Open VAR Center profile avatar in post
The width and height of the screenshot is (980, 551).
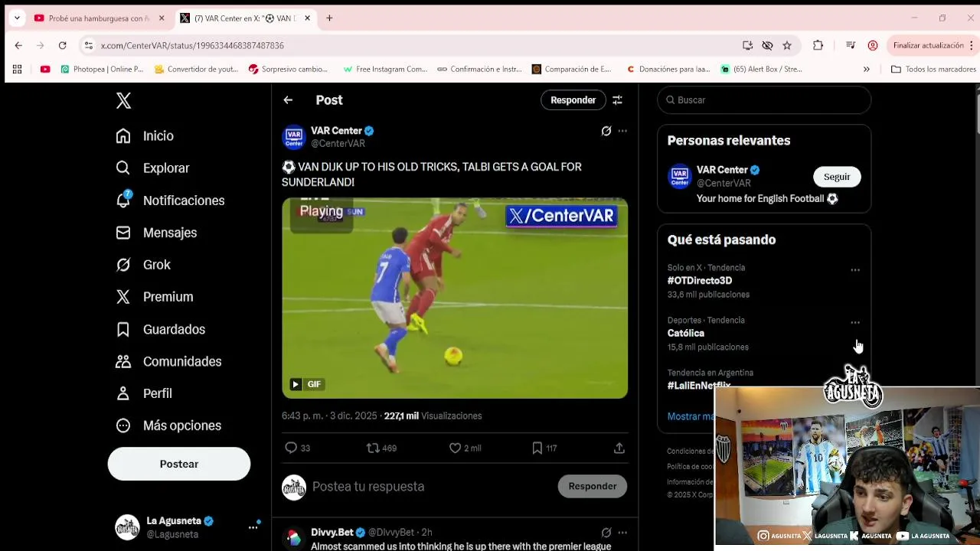coord(294,137)
